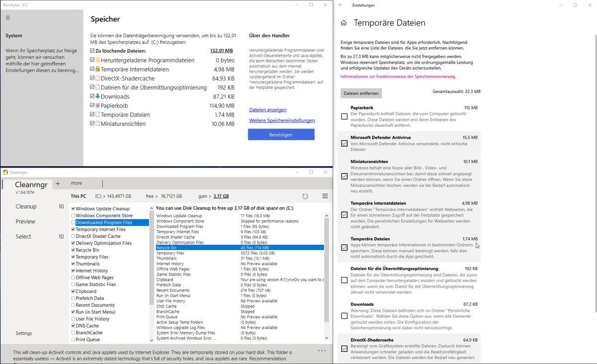Open the Cleanup tab in Cleanmgr+
Viewport: 597px width, 364px height.
point(26,206)
